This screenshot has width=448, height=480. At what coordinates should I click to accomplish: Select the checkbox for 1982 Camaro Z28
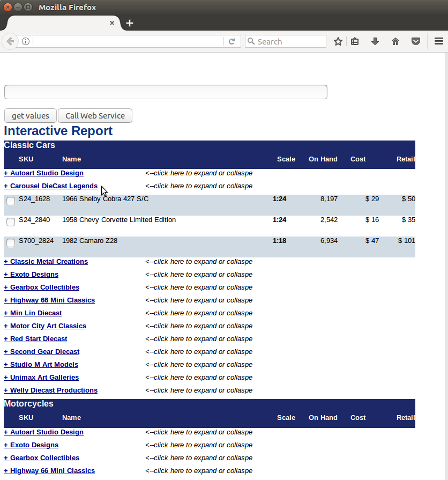point(11,243)
